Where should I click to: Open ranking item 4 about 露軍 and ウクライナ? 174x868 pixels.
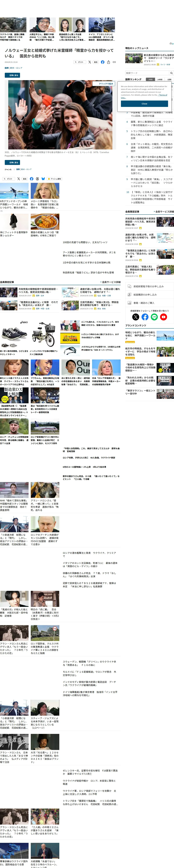click(151, 124)
